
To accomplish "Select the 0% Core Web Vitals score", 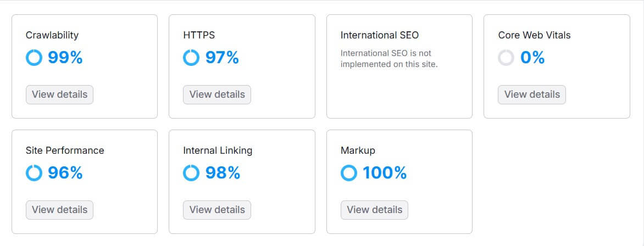I will pos(532,58).
